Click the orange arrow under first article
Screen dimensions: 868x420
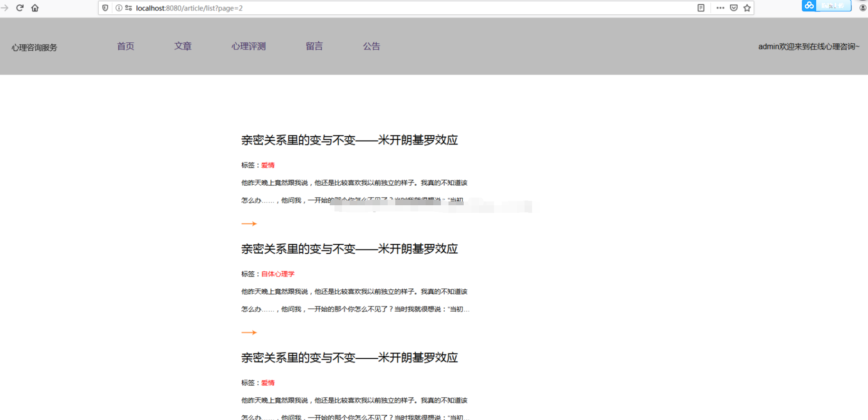(x=249, y=223)
